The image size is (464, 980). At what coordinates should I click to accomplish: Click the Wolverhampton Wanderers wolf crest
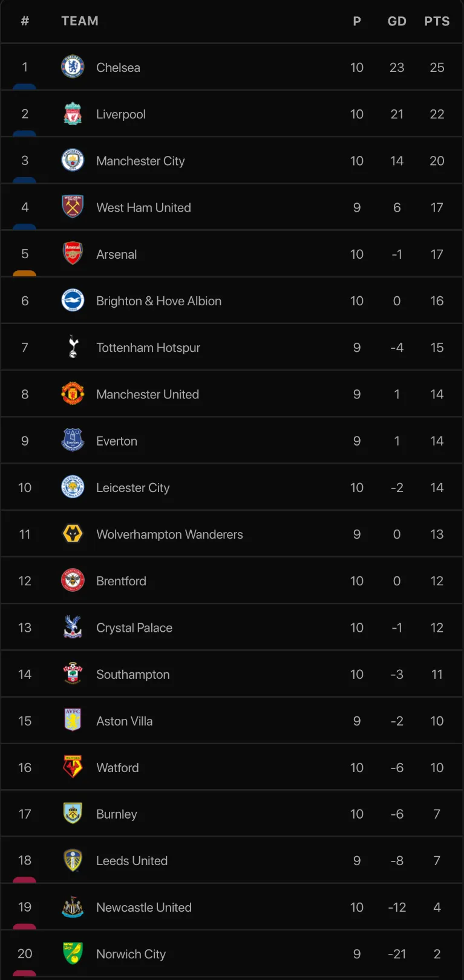[73, 534]
